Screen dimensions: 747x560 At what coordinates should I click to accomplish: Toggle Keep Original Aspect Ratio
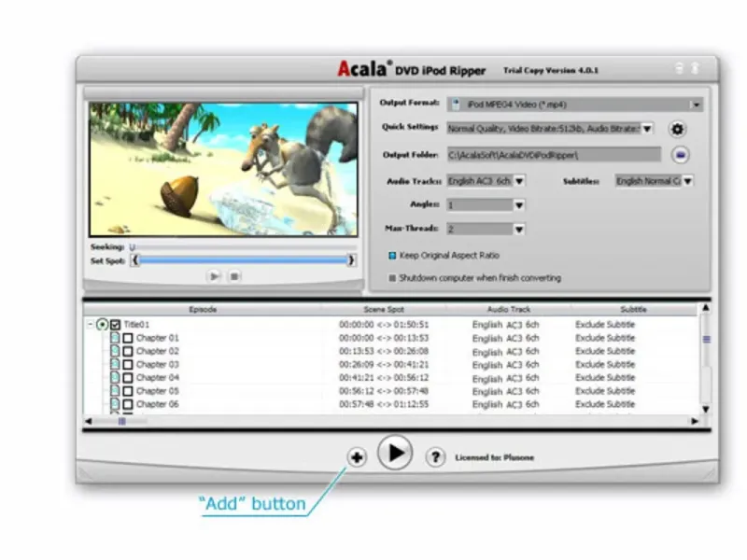(x=392, y=256)
